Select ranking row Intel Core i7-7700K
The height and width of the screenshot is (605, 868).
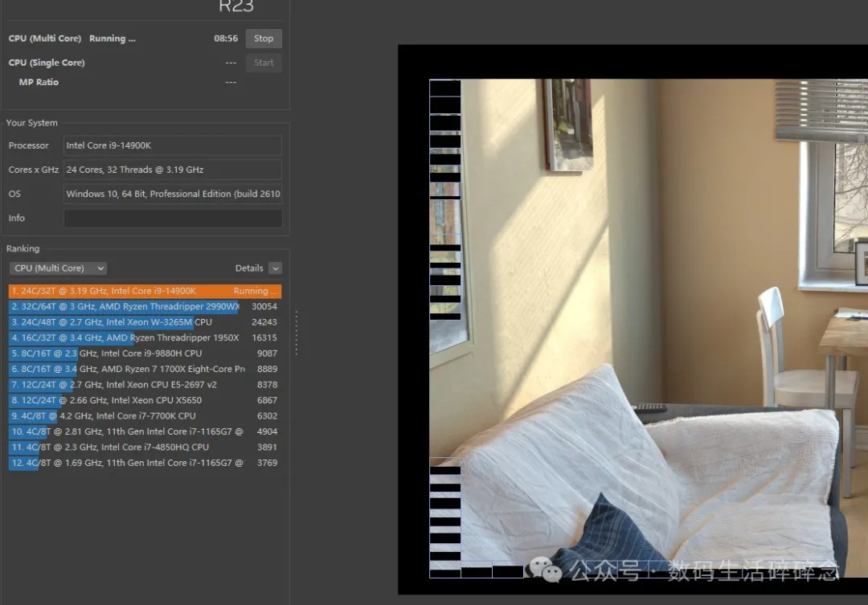(x=145, y=415)
